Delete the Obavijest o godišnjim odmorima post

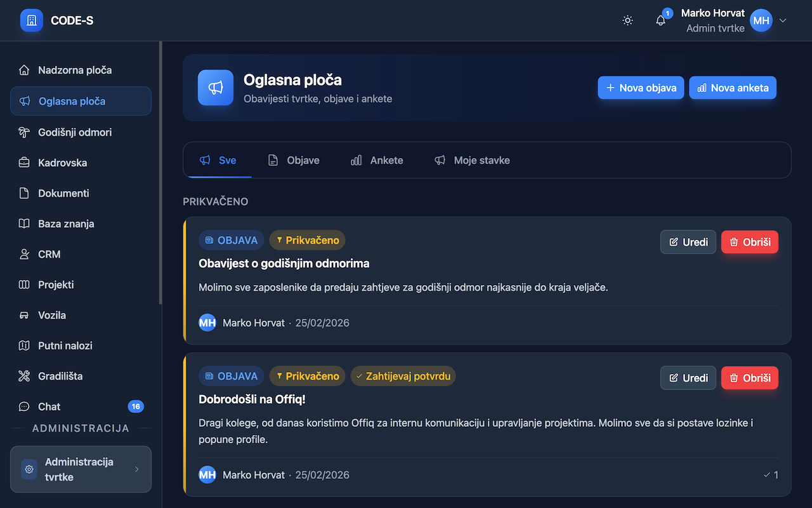[749, 242]
